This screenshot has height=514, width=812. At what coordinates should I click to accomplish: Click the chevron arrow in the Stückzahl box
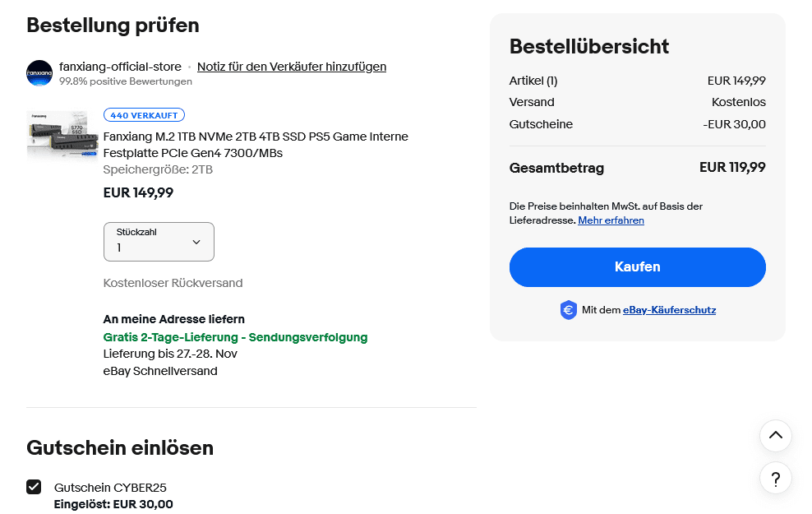(196, 242)
